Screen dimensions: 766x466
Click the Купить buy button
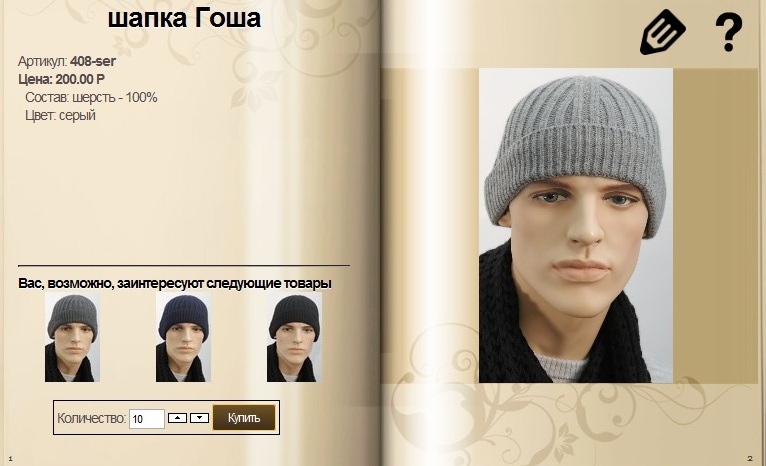point(244,418)
